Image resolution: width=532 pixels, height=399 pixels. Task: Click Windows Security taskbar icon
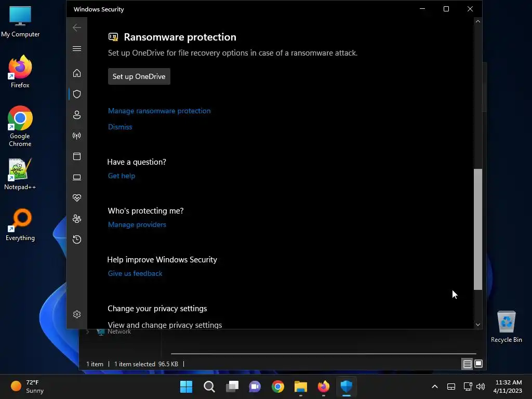(x=347, y=387)
